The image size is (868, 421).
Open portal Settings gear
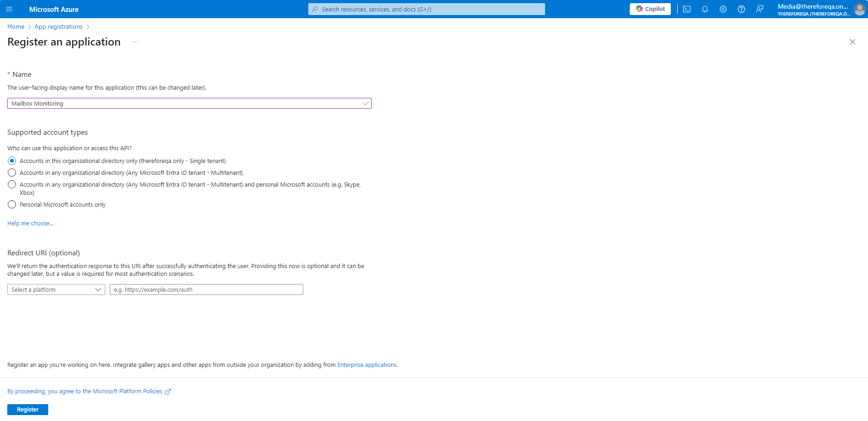point(723,9)
